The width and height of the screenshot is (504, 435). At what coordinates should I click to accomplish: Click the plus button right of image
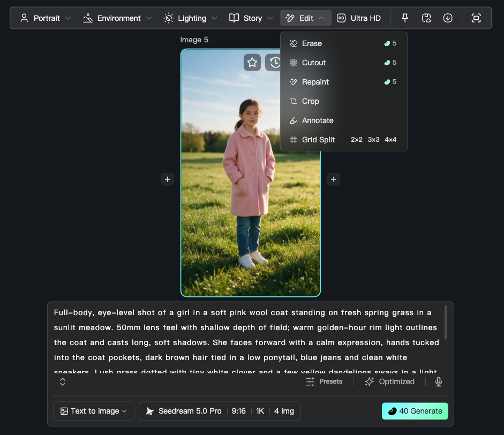pos(334,179)
